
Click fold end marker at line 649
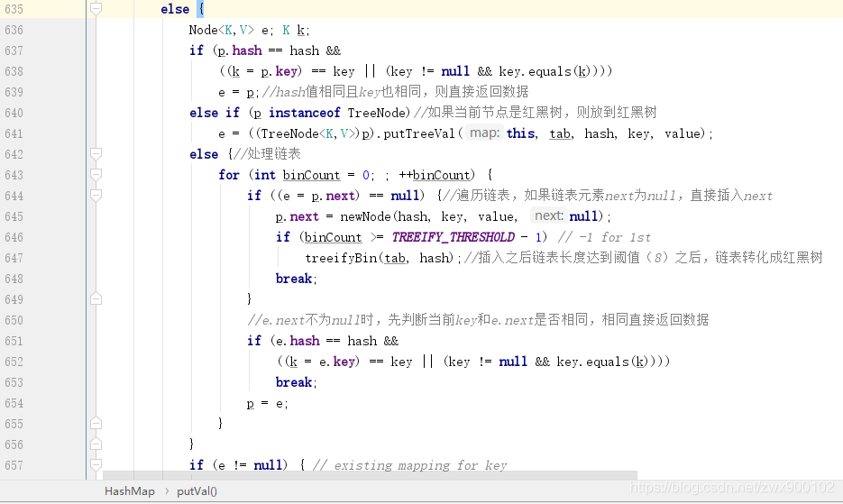coord(96,299)
